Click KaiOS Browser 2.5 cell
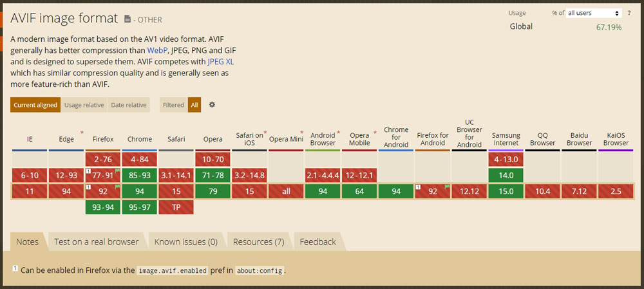 pos(616,191)
